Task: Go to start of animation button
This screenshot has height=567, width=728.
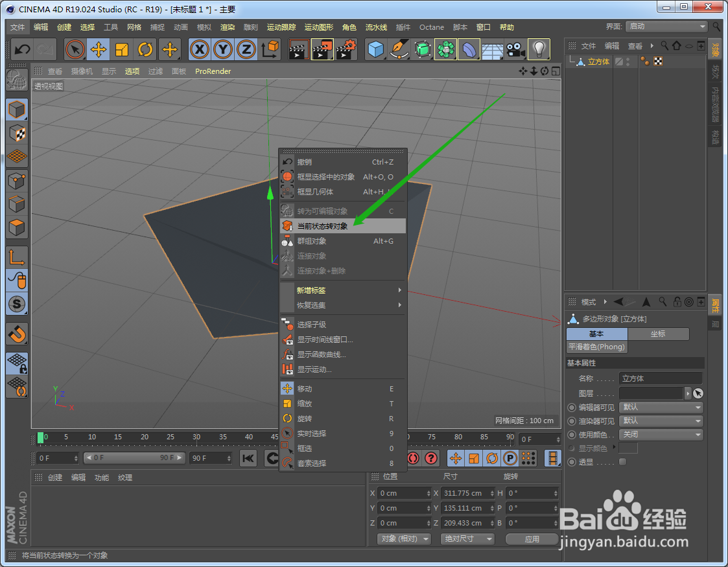Action: (248, 458)
